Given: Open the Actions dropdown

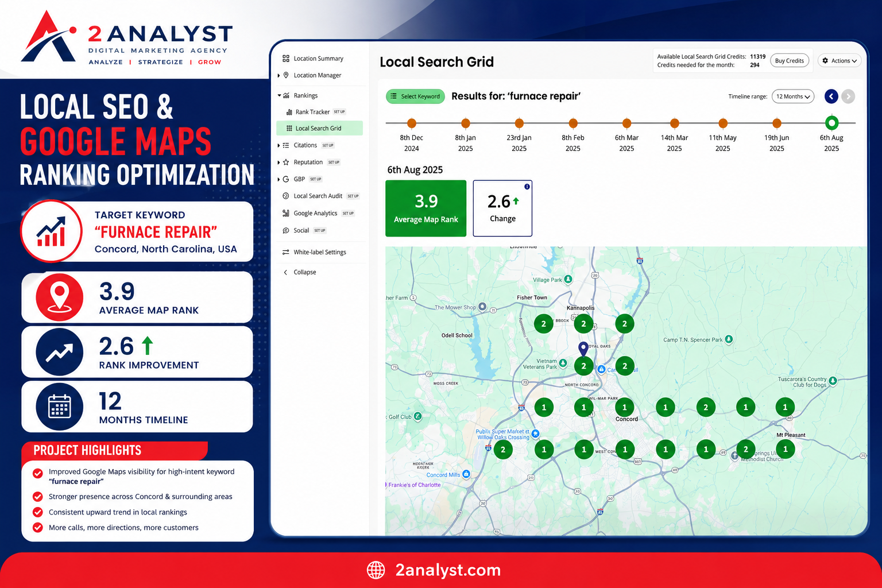Looking at the screenshot, I should (840, 61).
